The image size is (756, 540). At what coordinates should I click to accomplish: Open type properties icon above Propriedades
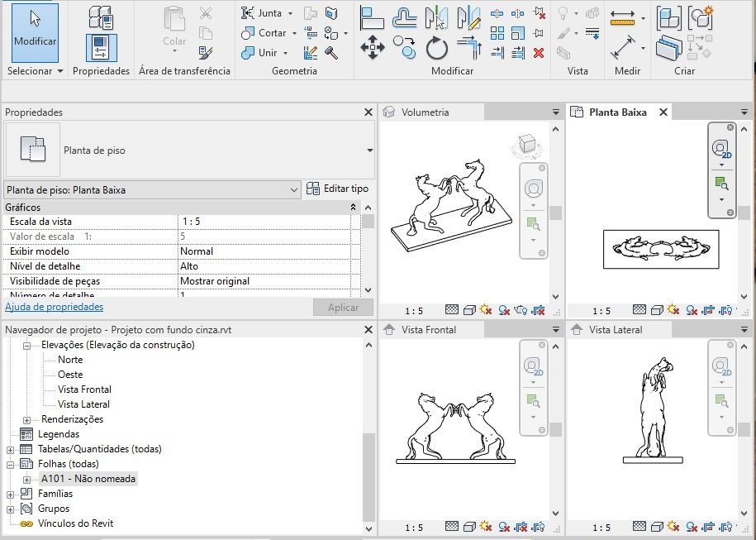pos(102,17)
